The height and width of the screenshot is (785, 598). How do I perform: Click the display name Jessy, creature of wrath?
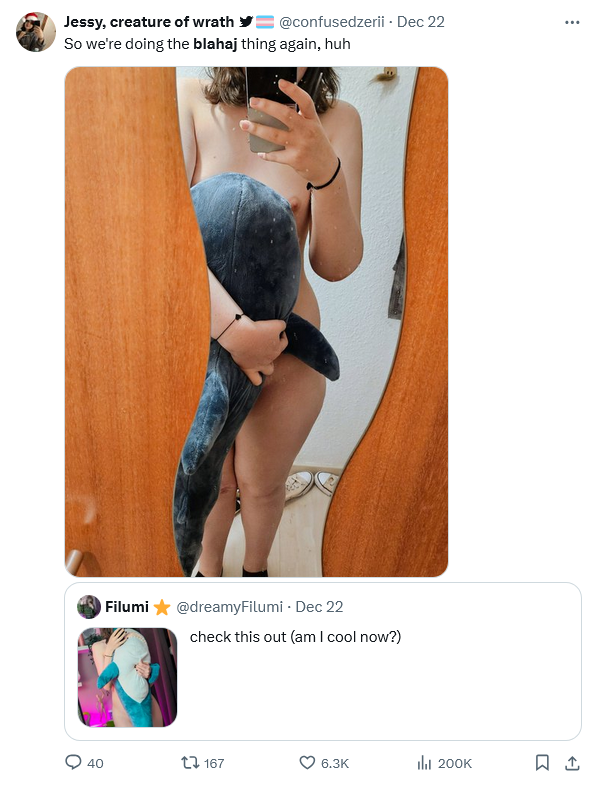(149, 22)
